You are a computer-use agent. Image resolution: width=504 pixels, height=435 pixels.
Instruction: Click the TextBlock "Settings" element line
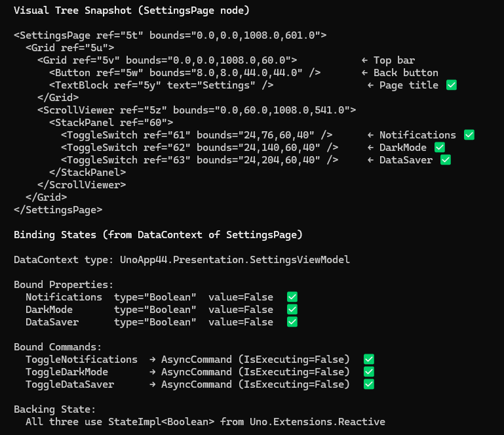pyautogui.click(x=161, y=85)
